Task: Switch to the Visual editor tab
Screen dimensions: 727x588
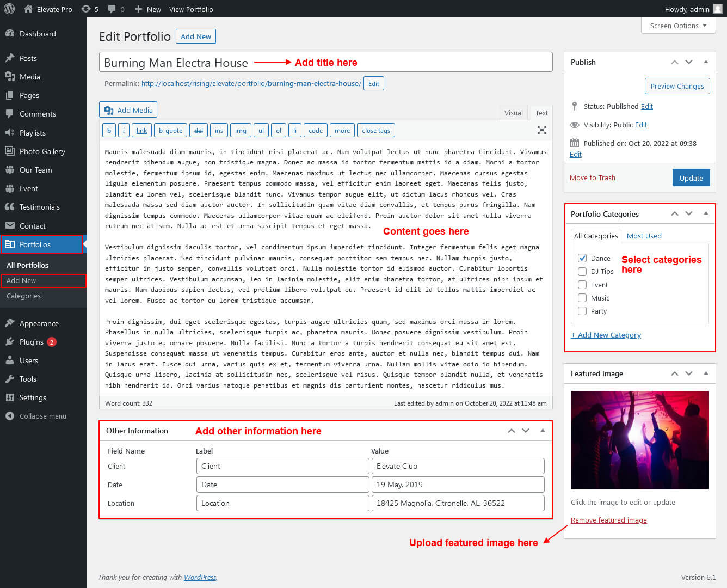Action: (x=513, y=113)
